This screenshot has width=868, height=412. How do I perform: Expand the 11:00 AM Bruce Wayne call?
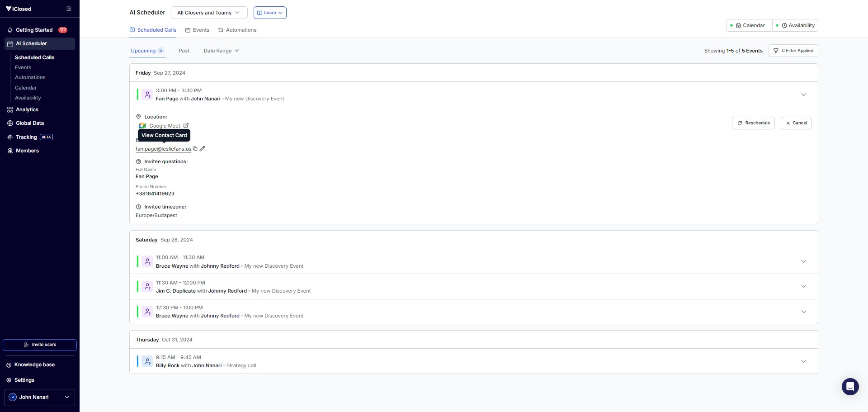804,261
